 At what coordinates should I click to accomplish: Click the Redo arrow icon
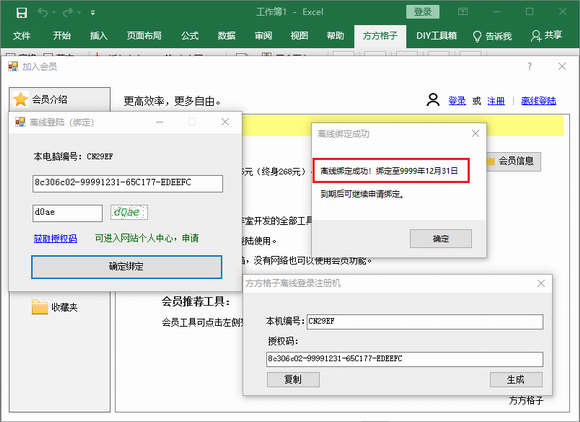click(x=68, y=13)
